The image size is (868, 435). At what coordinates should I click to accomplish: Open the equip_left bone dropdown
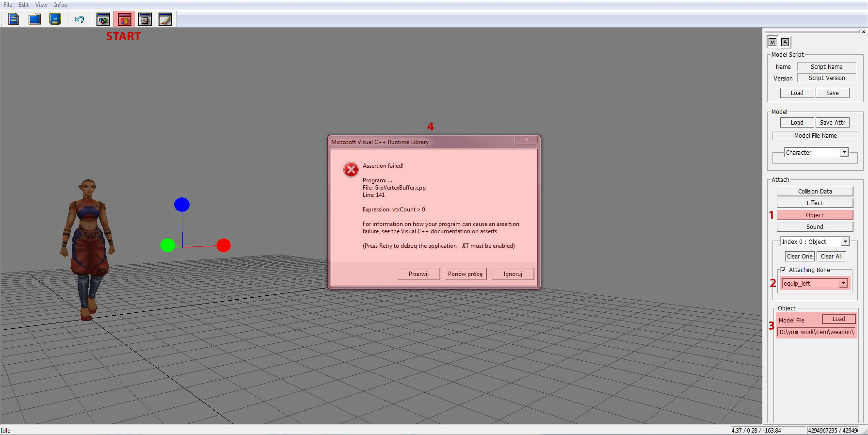tap(843, 283)
